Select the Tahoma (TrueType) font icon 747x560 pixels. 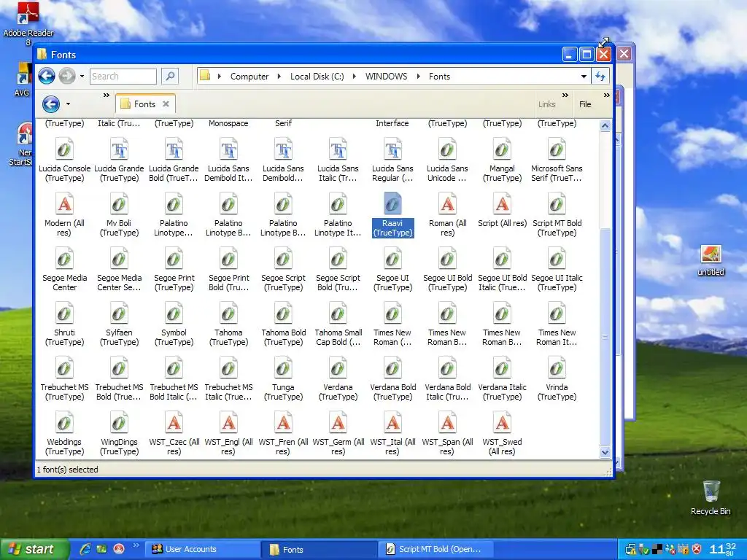click(x=228, y=314)
